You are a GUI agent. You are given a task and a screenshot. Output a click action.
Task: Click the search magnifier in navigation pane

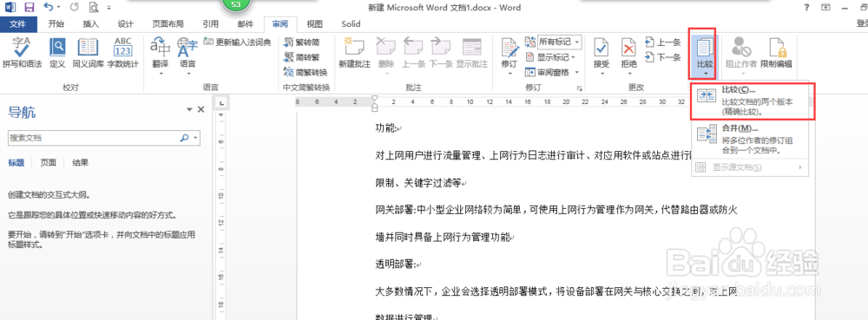pyautogui.click(x=185, y=138)
